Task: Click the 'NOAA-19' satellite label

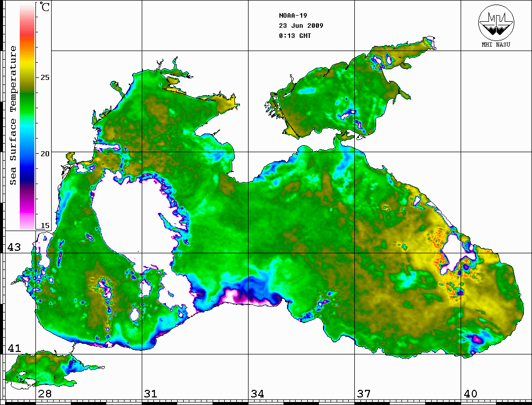Action: tap(293, 16)
